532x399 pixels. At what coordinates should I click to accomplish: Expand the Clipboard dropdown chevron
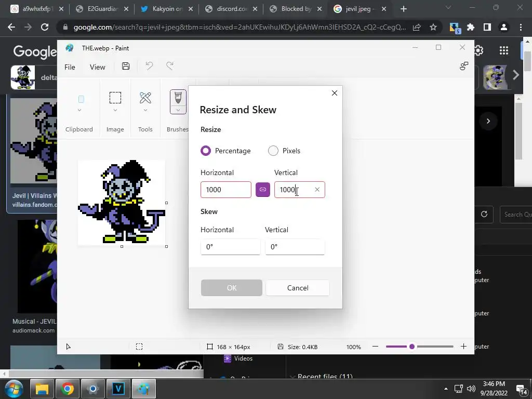coord(79,110)
